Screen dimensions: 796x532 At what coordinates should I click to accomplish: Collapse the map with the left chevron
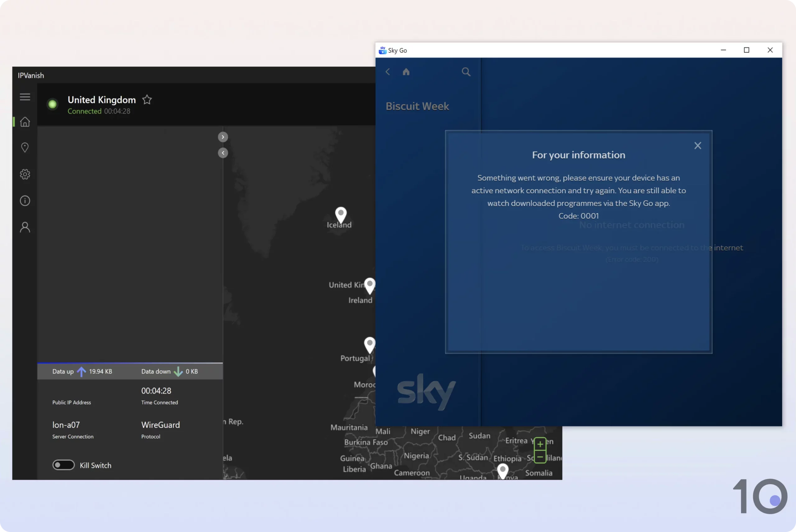point(223,153)
